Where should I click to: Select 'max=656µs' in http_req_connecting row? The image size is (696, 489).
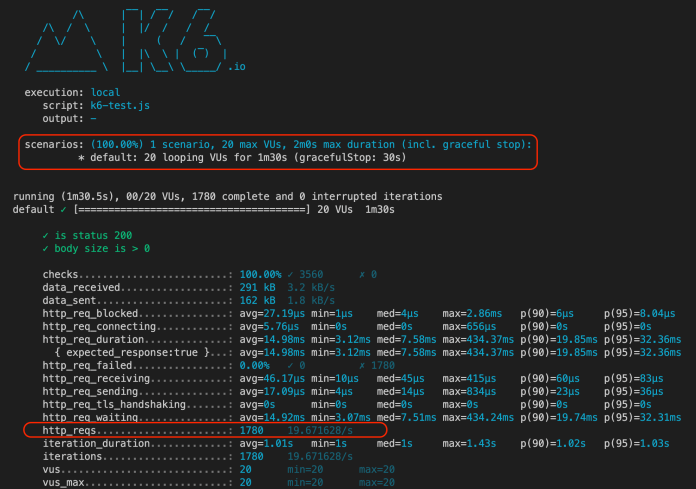[x=469, y=327]
